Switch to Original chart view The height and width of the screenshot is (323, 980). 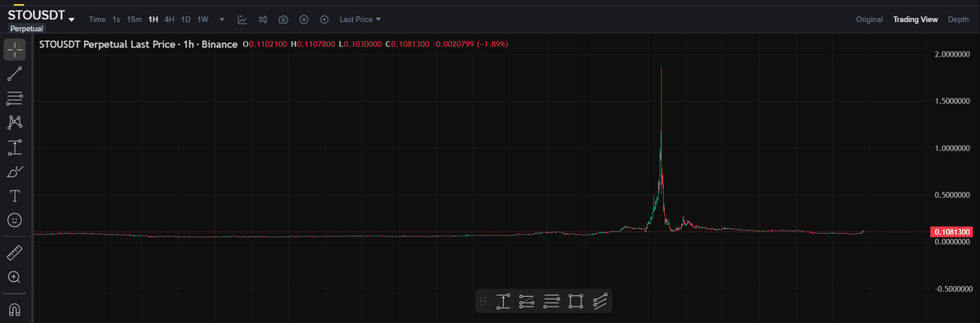click(x=869, y=19)
